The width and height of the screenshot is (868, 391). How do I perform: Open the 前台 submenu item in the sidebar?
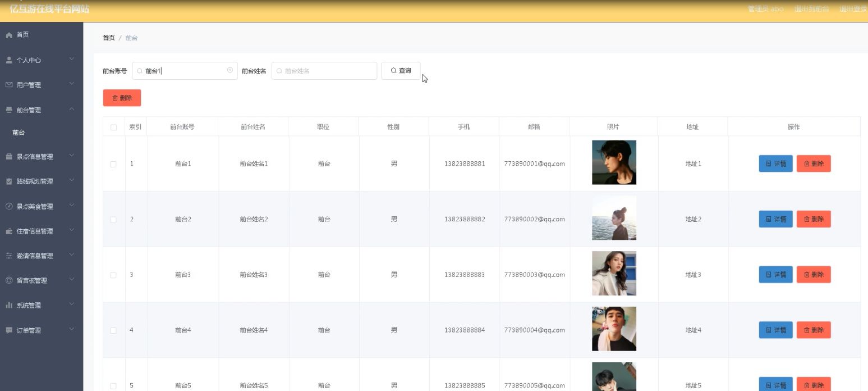[42, 133]
